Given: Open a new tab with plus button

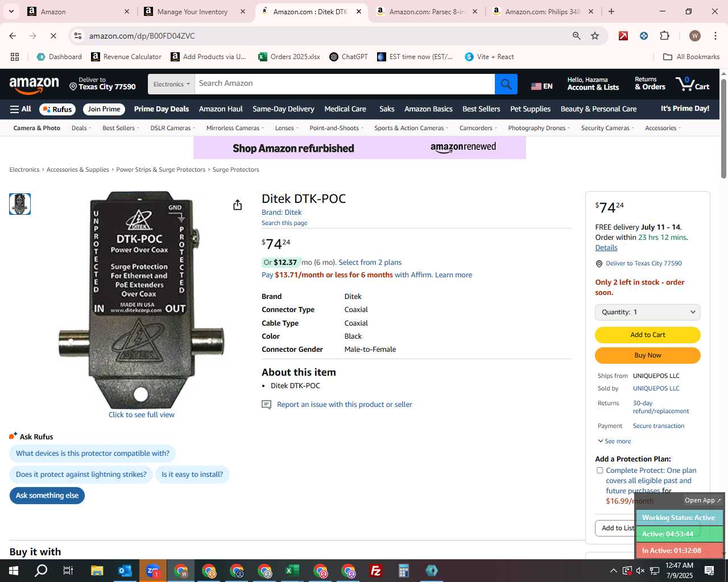Looking at the screenshot, I should 611,11.
